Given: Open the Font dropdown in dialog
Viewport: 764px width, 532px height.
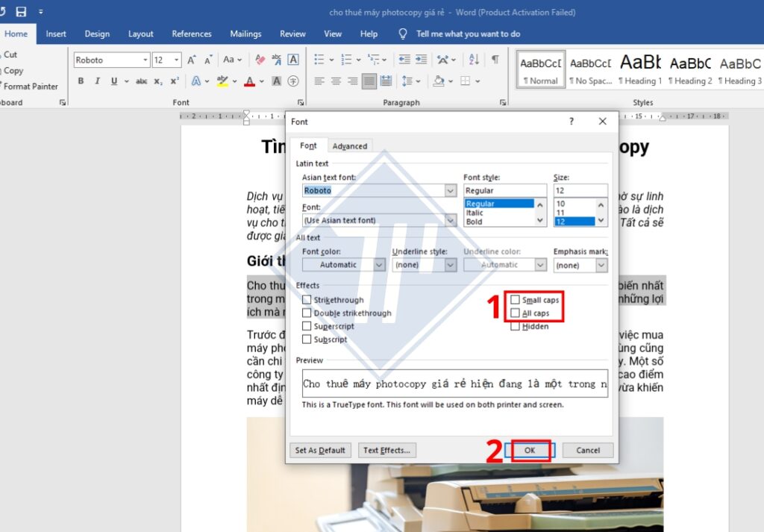Looking at the screenshot, I should pyautogui.click(x=451, y=220).
